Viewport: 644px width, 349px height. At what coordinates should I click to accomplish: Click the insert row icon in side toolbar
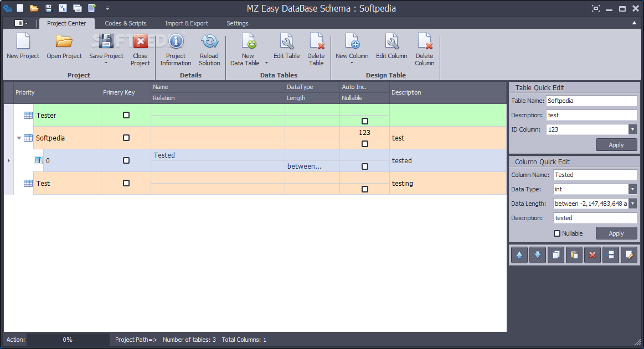click(611, 255)
